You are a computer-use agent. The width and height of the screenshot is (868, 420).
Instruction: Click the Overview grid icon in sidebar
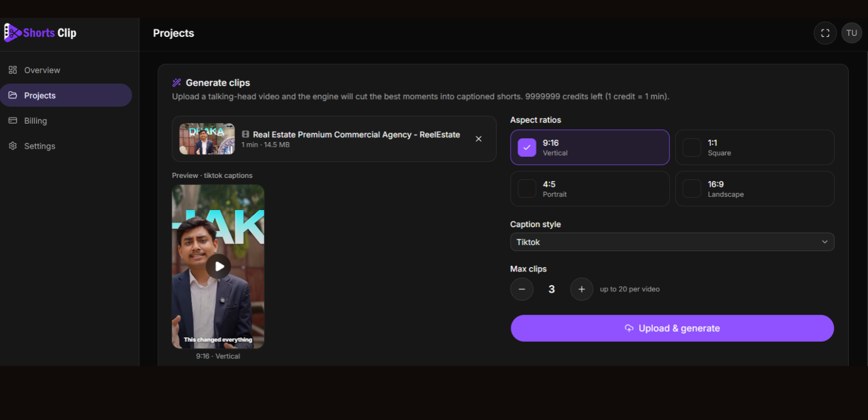tap(13, 70)
